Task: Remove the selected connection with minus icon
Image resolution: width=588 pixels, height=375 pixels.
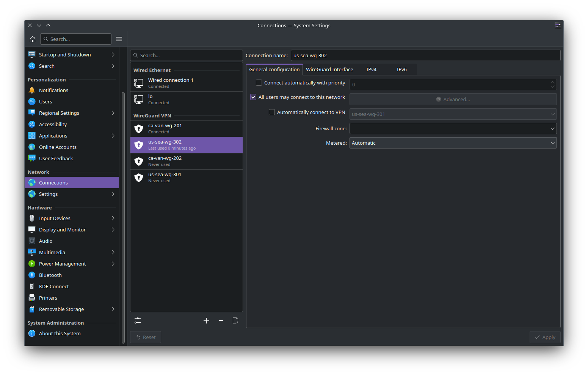Action: [221, 320]
